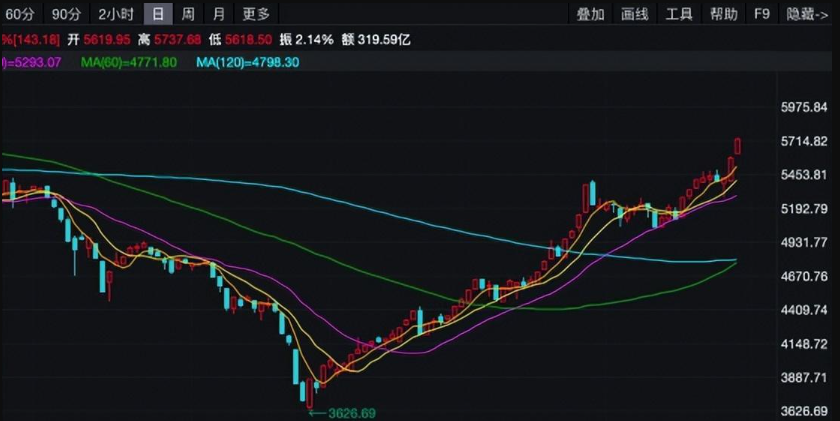Switch to 周 weekly chart
Image resolution: width=840 pixels, height=421 pixels.
(188, 14)
